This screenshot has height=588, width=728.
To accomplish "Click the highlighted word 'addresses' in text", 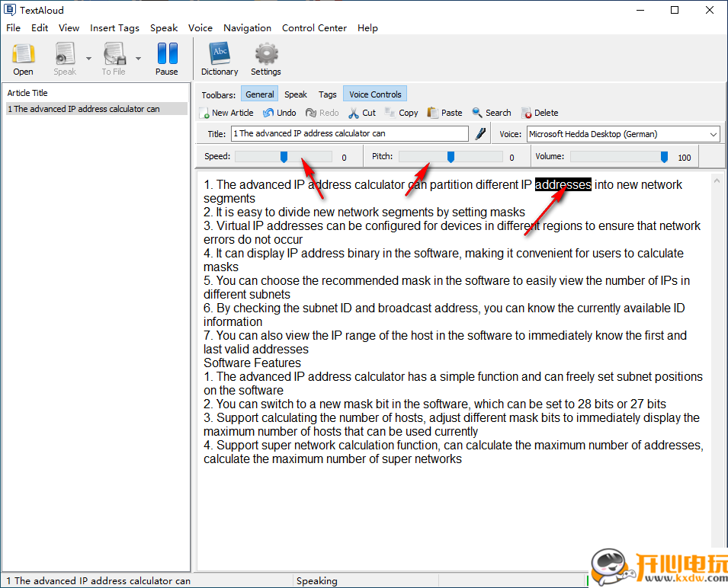I will click(563, 184).
